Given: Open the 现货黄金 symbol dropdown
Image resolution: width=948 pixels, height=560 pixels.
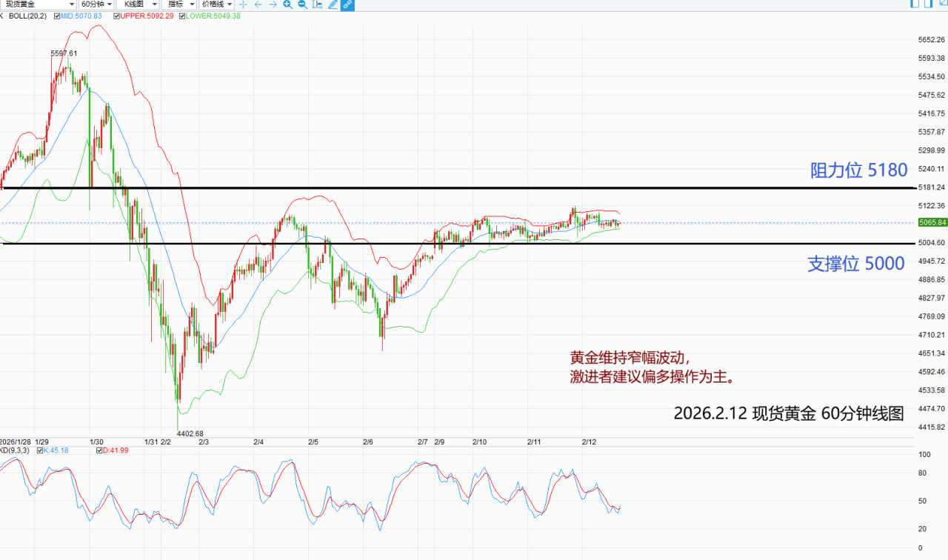Looking at the screenshot, I should [x=39, y=4].
